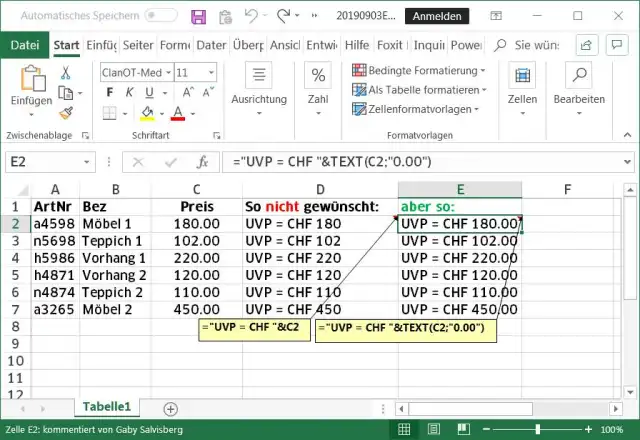Open the Bearbeiten search group menu
The height and width of the screenshot is (440, 640).
[579, 89]
